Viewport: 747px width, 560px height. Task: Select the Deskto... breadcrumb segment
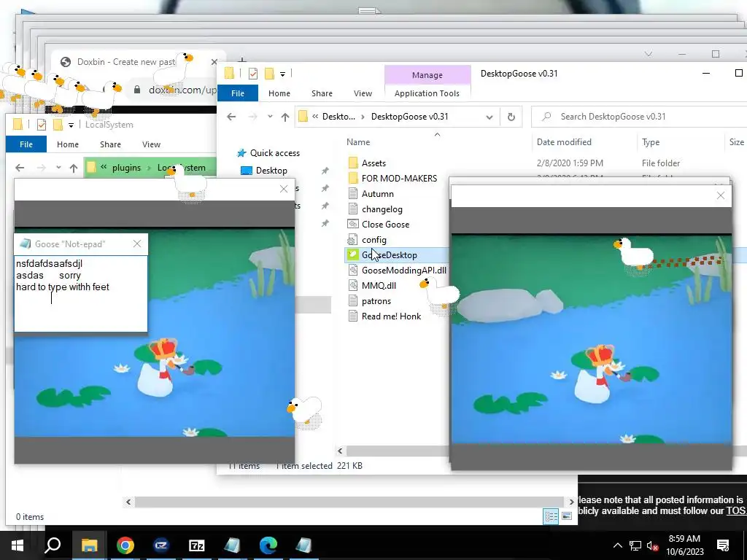click(x=338, y=117)
